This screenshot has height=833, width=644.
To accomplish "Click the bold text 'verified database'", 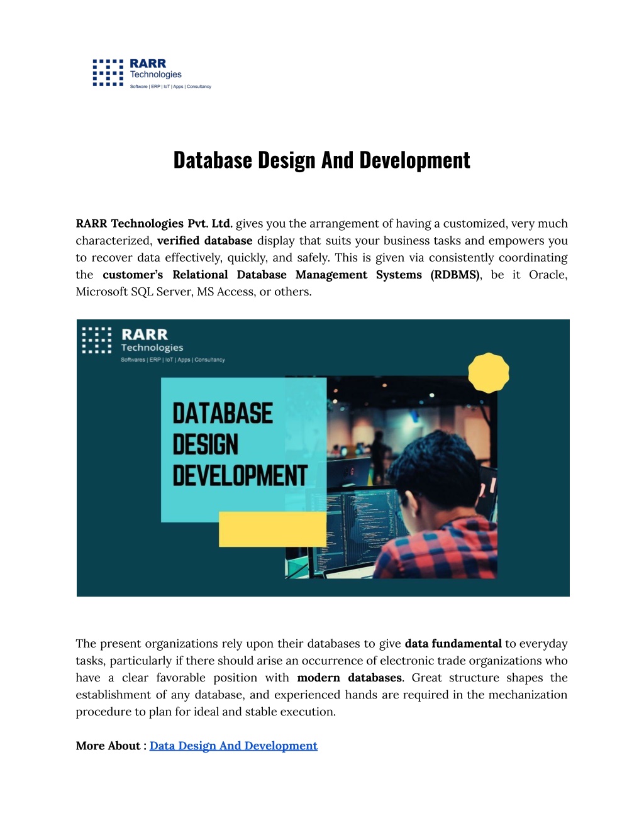I will [x=205, y=241].
